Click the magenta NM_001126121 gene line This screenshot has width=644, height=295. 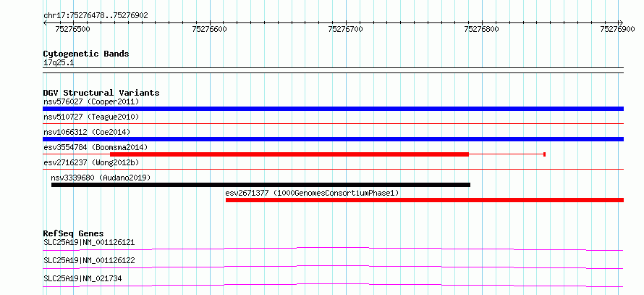point(333,249)
